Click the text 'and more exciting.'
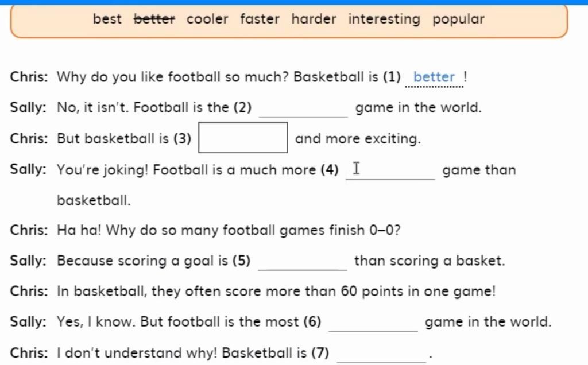The height and width of the screenshot is (365, 588). [358, 139]
